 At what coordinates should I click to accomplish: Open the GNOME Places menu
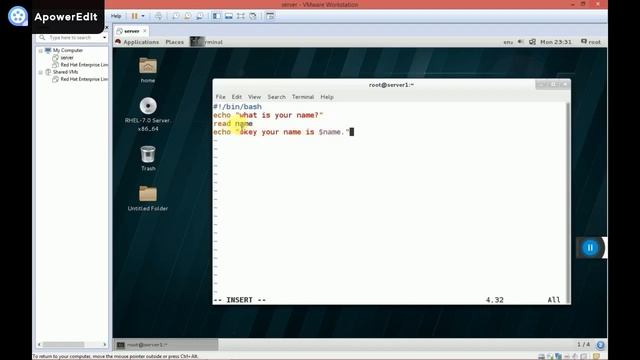pos(174,42)
